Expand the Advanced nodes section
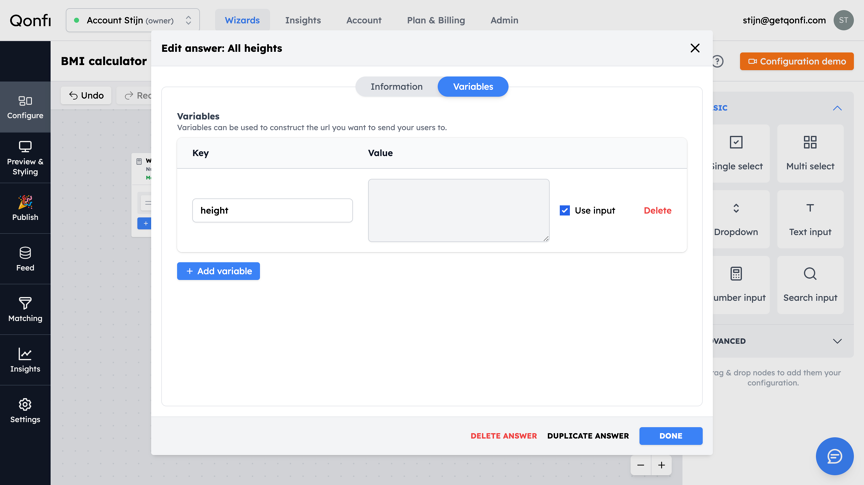 point(837,341)
